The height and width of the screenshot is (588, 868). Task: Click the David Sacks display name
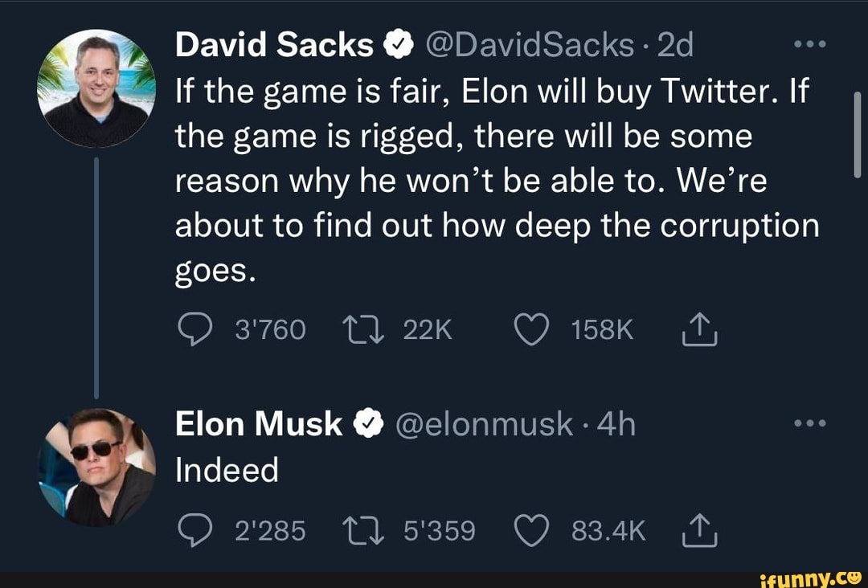(274, 46)
